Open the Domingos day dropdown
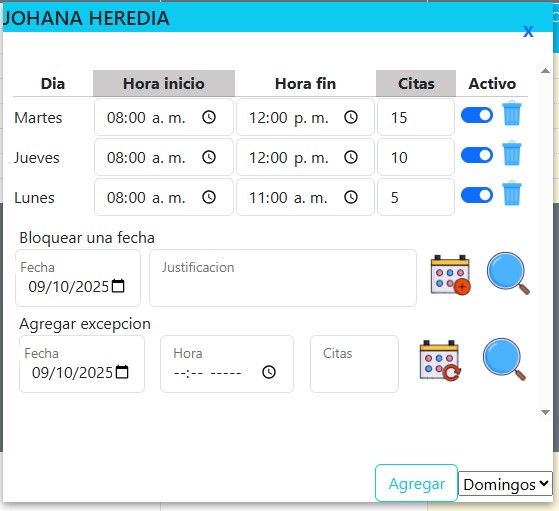The width and height of the screenshot is (559, 511). pyautogui.click(x=505, y=484)
